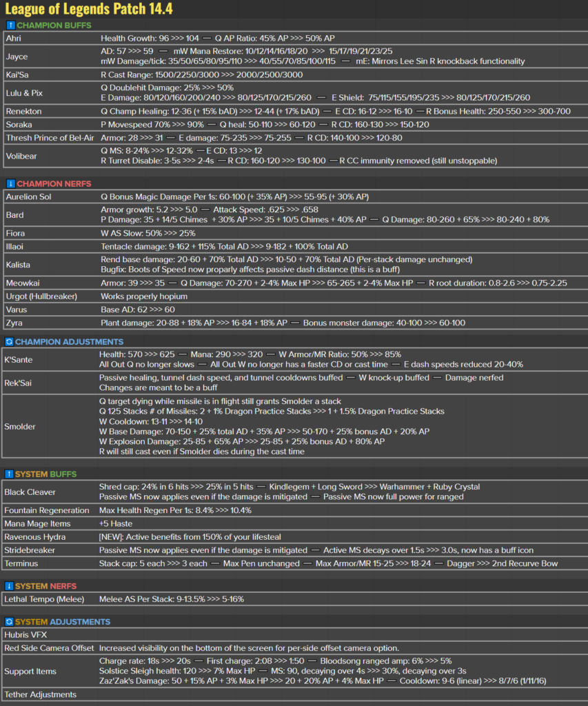Click the 'Ravenous Hydra' item name
The height and width of the screenshot is (706, 588).
coord(35,536)
